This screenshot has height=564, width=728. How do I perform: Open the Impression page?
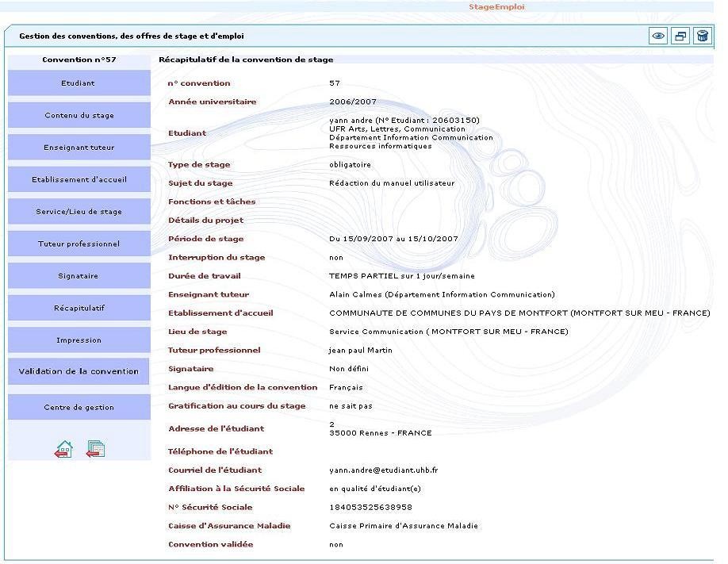pyautogui.click(x=79, y=340)
